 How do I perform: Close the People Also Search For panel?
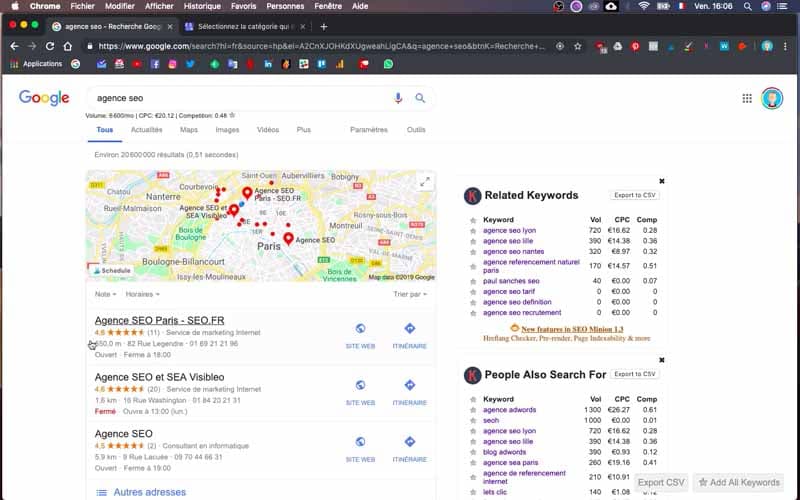click(662, 360)
